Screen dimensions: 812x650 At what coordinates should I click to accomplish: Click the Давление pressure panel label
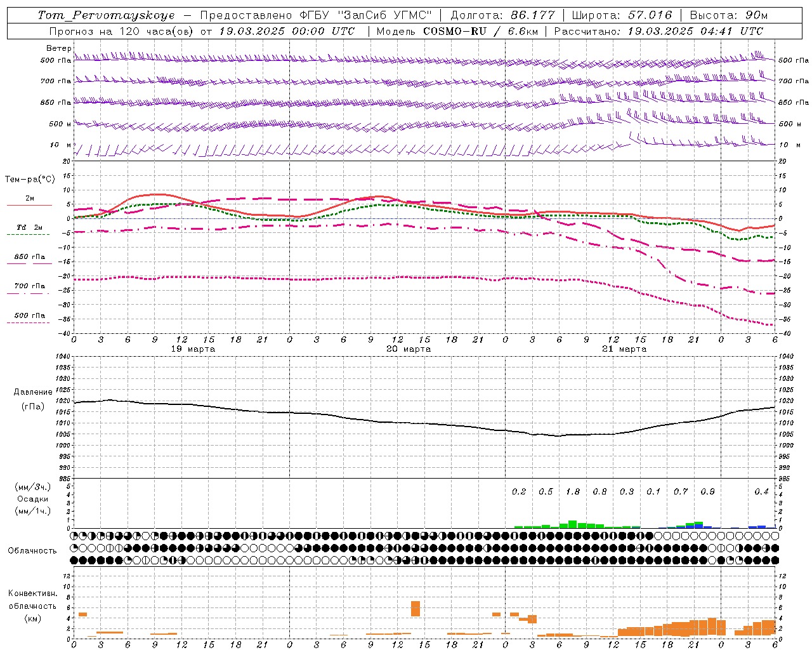pos(33,392)
